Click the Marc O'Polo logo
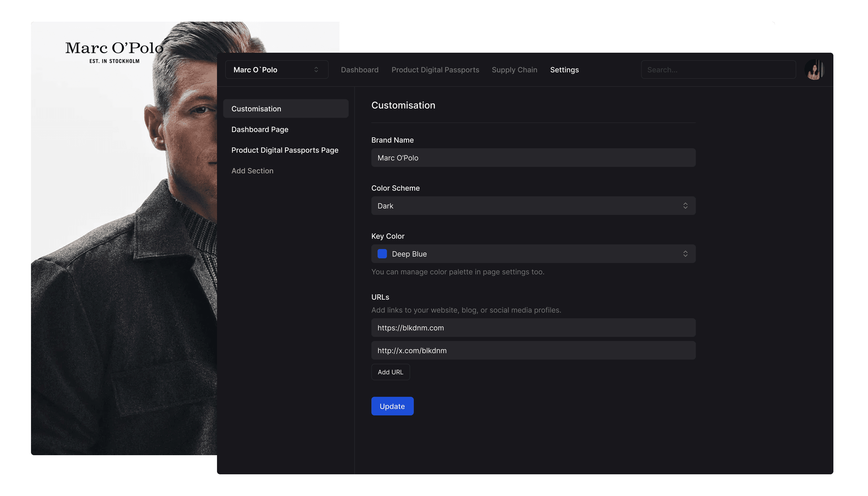This screenshot has width=868, height=496. (x=114, y=52)
